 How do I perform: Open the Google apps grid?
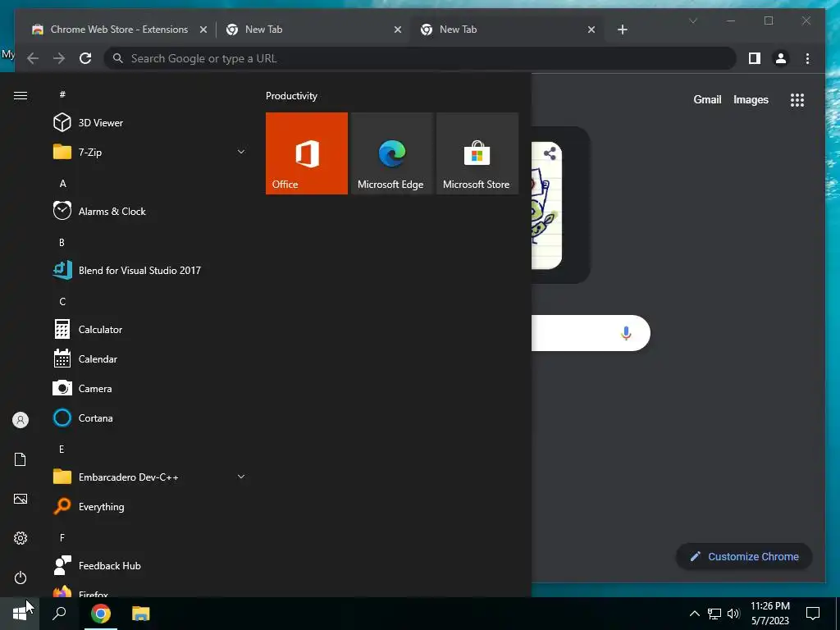pyautogui.click(x=797, y=99)
